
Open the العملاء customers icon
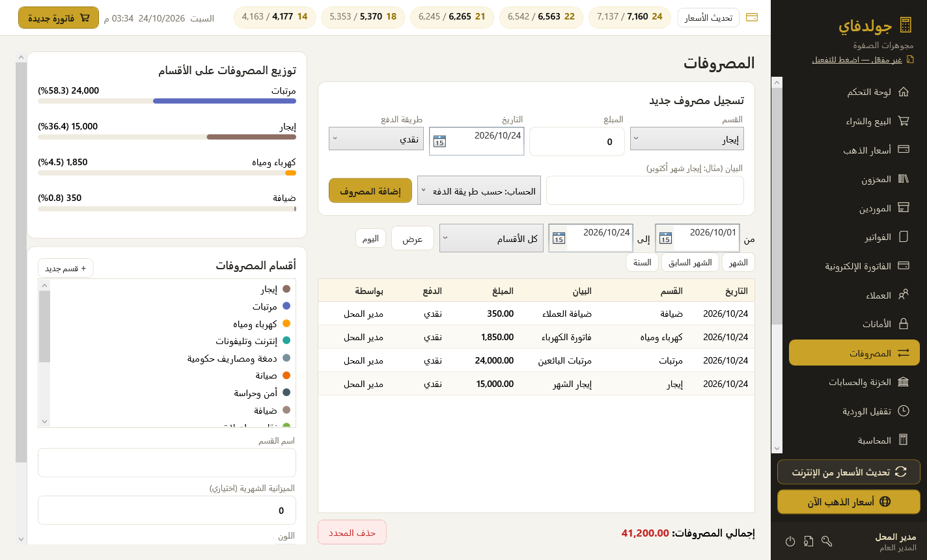(x=903, y=295)
